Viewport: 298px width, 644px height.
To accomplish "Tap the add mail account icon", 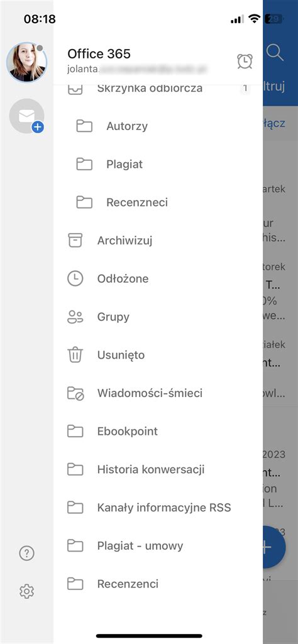I will coord(26,116).
